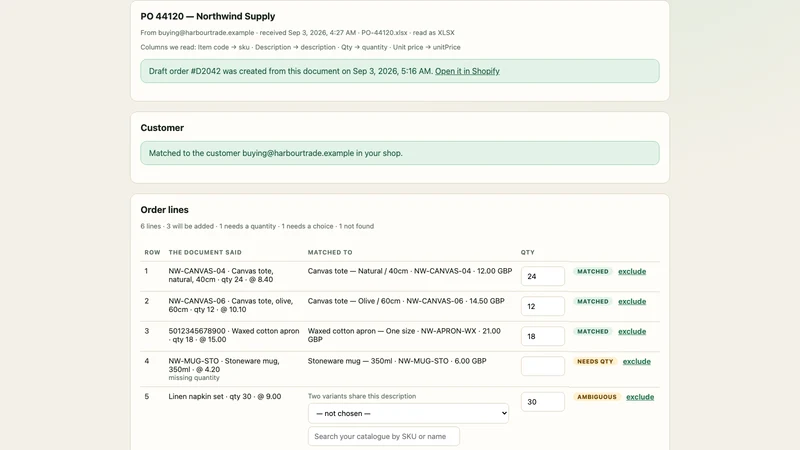The image size is (800, 450).
Task: Exclude row 5 Linen napkin set
Action: [x=640, y=397]
